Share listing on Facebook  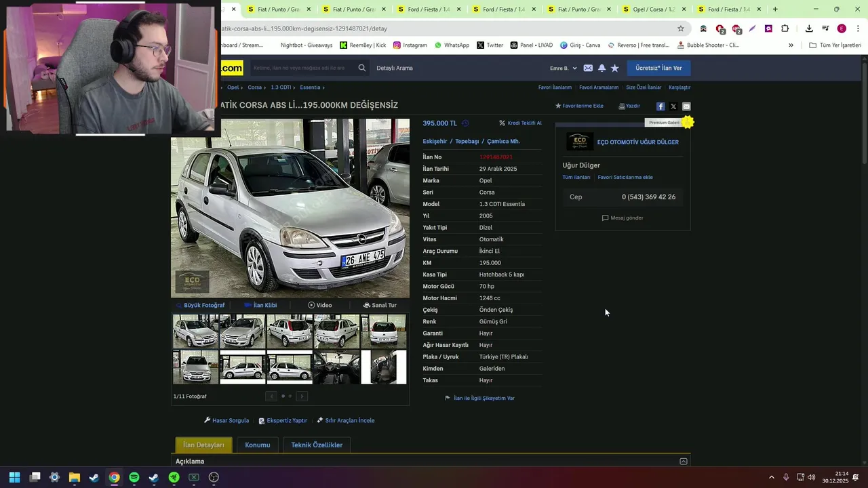click(x=660, y=106)
